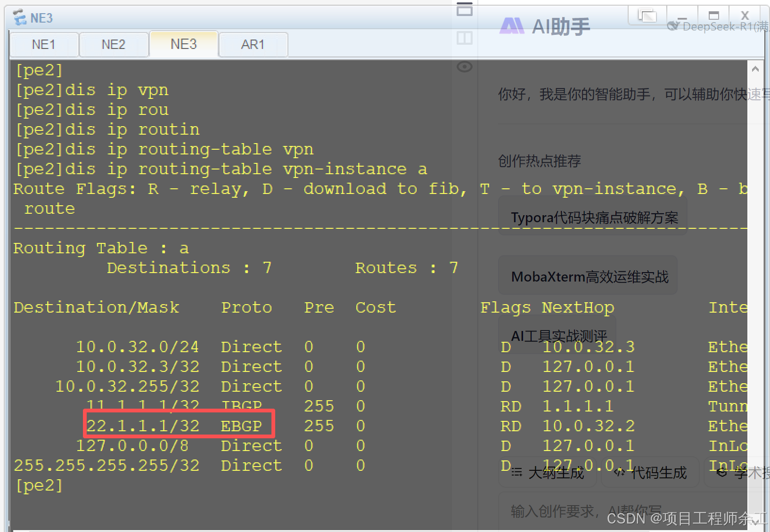Click the NE3 application icon in title bar
Screen dimensions: 770x532
(20, 18)
